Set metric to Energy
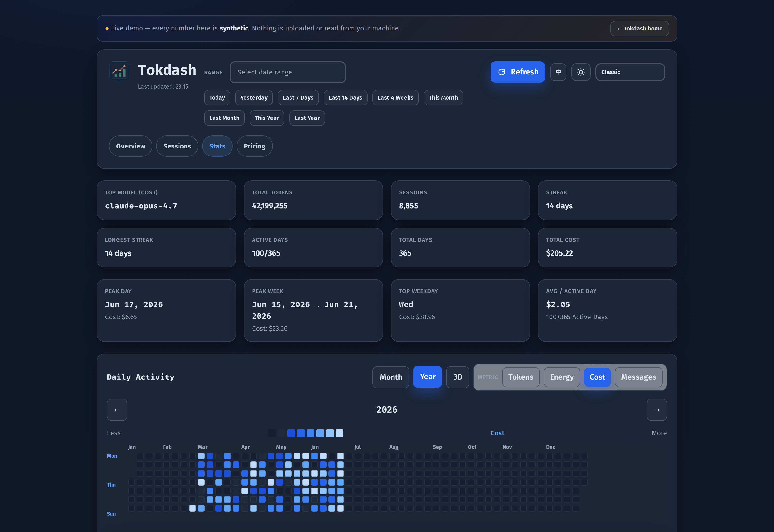Image resolution: width=774 pixels, height=532 pixels. point(562,377)
